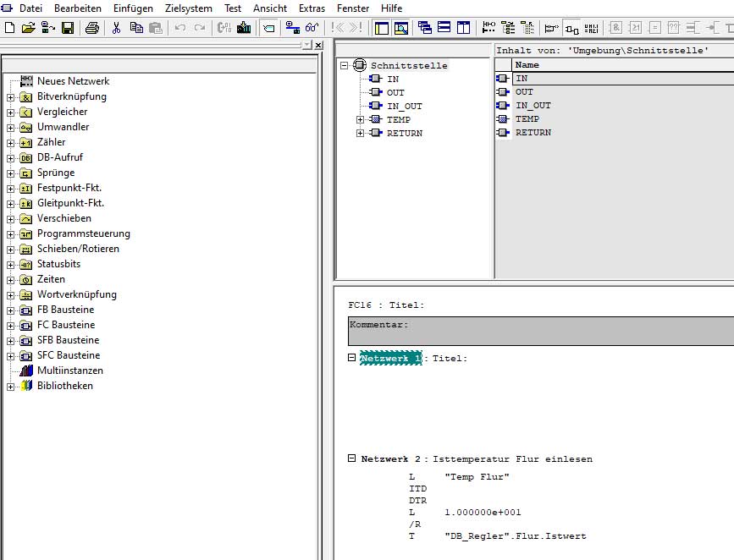Collapse Netzwerk 1
Screen dimensions: 734x560
(x=351, y=358)
